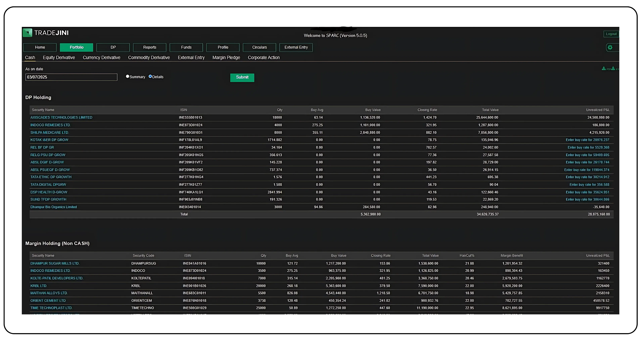Open MAITHAN ALLOYS LTD. link
This screenshot has height=337, width=644.
tap(49, 293)
